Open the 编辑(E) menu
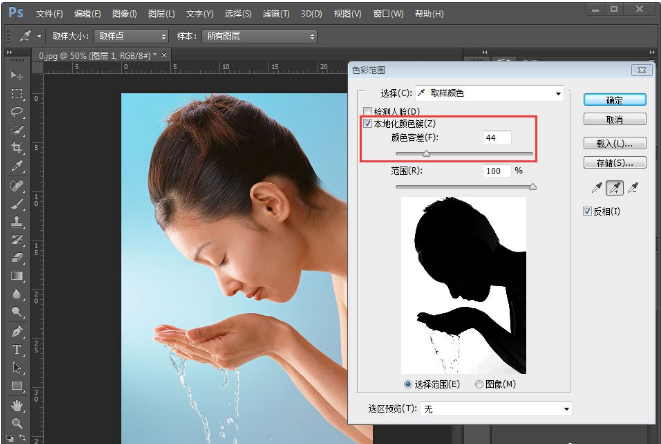 pyautogui.click(x=87, y=13)
